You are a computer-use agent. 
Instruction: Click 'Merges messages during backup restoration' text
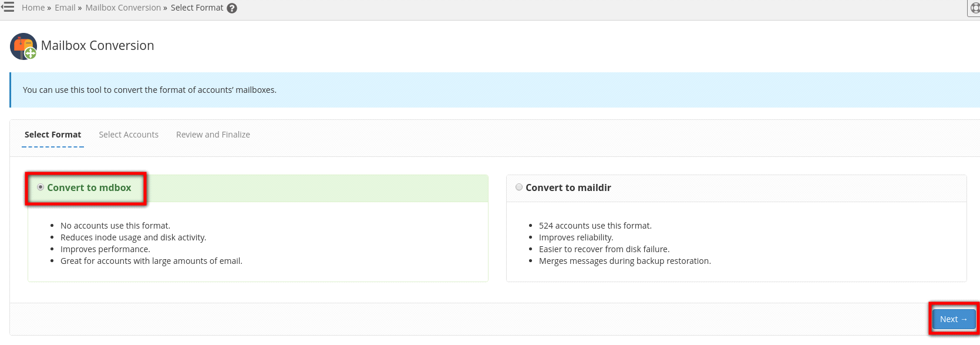(x=625, y=261)
